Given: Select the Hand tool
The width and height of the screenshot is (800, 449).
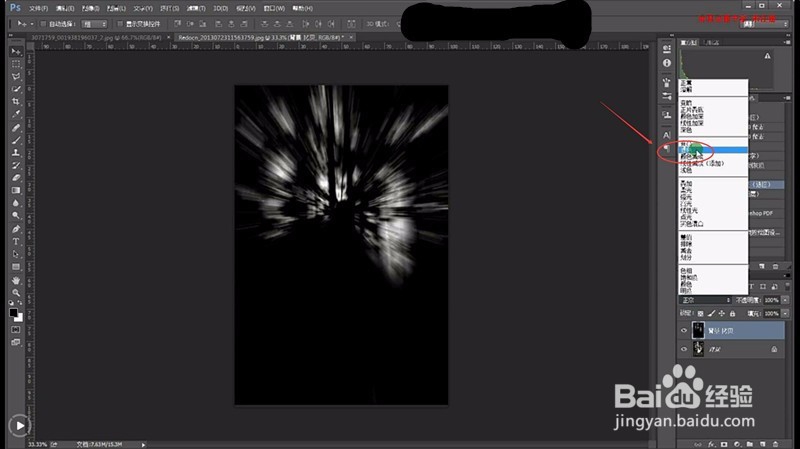Looking at the screenshot, I should (x=16, y=280).
